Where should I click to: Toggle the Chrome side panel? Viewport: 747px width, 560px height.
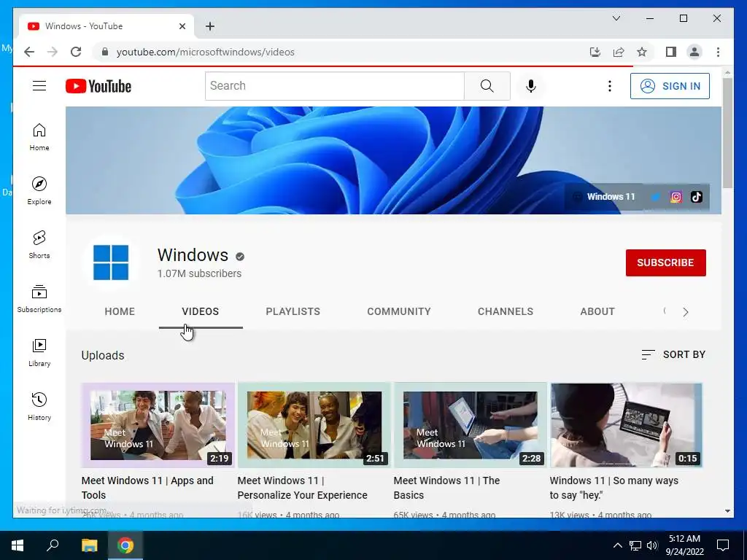[x=671, y=52]
